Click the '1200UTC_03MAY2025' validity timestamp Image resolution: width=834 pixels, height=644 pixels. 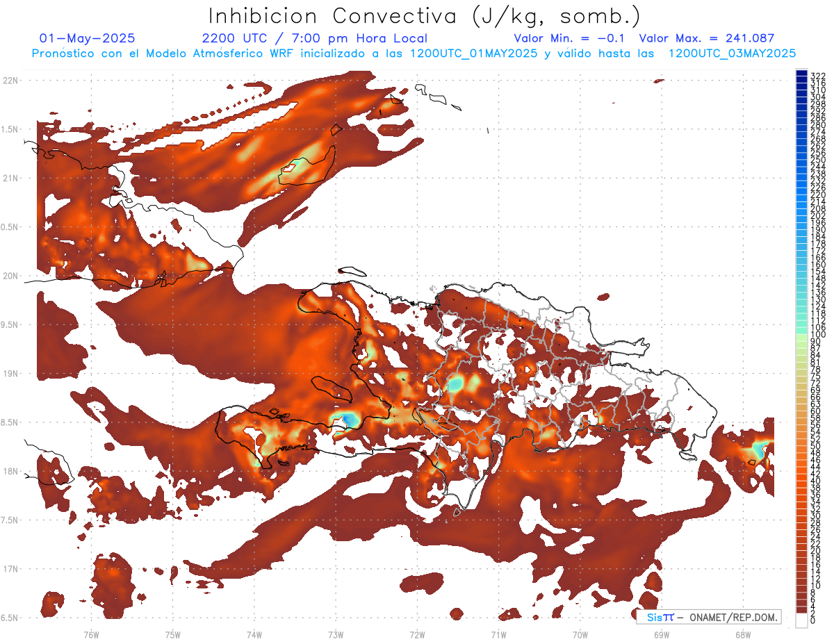732,53
